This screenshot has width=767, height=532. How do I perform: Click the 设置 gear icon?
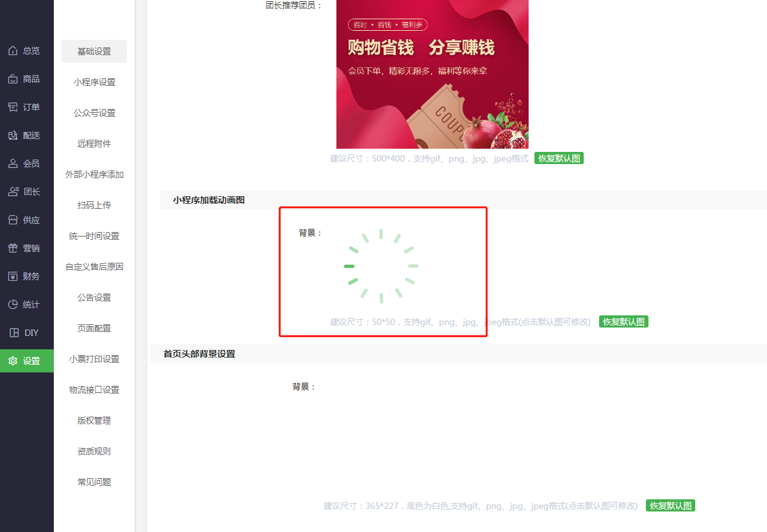13,361
